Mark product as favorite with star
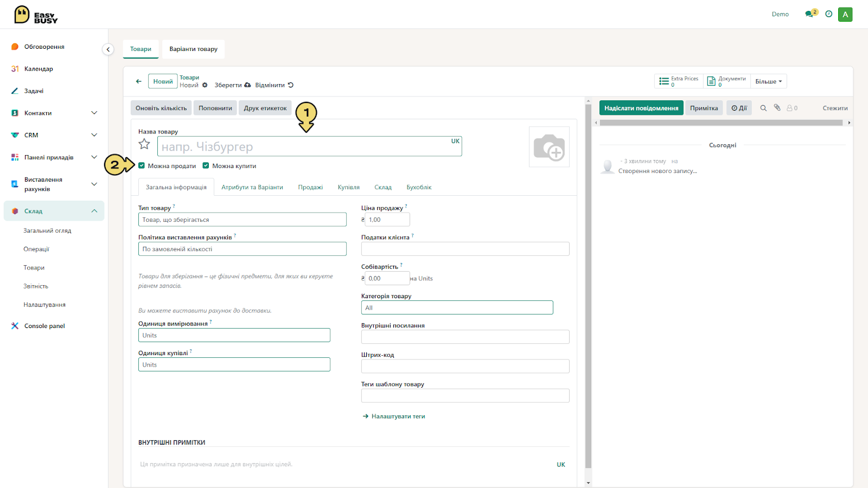Screen dimensions: 868x488 click(144, 144)
